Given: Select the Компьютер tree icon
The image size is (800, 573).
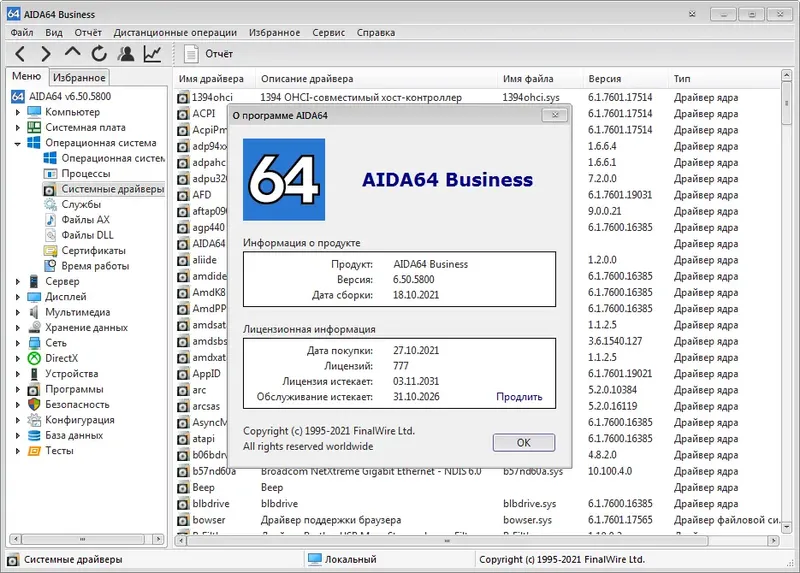Looking at the screenshot, I should coord(34,112).
